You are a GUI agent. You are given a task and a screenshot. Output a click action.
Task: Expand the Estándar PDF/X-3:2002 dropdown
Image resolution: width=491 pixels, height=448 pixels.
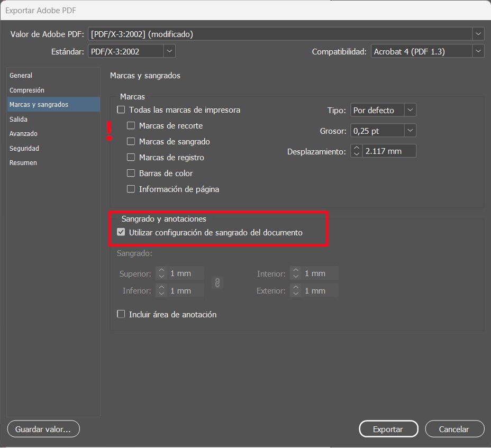pyautogui.click(x=169, y=51)
